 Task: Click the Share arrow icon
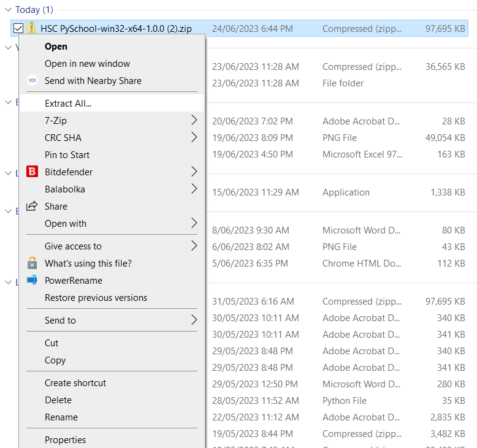pos(32,207)
